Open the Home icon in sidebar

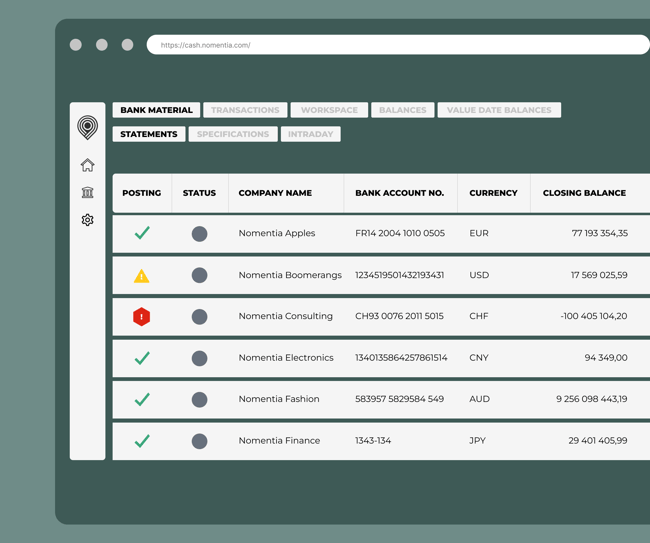[87, 165]
